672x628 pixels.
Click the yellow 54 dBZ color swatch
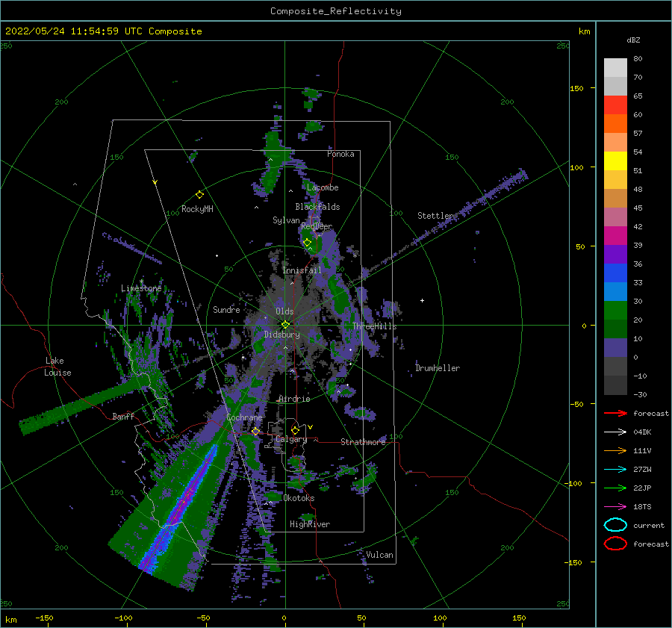tap(615, 161)
